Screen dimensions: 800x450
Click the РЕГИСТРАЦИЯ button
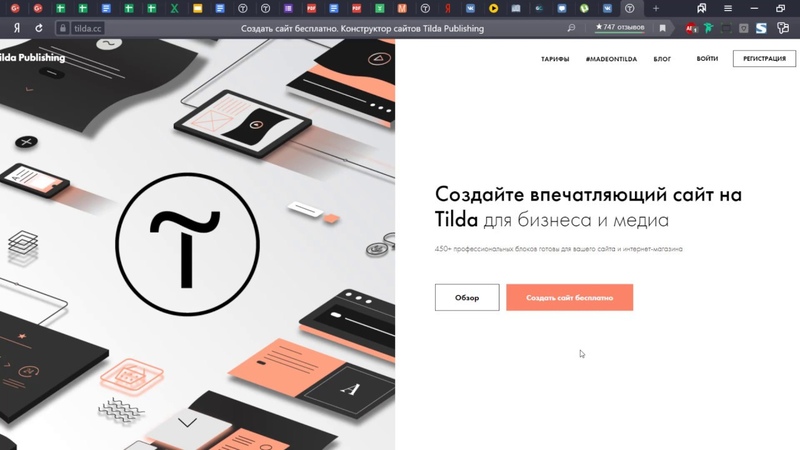coord(764,59)
